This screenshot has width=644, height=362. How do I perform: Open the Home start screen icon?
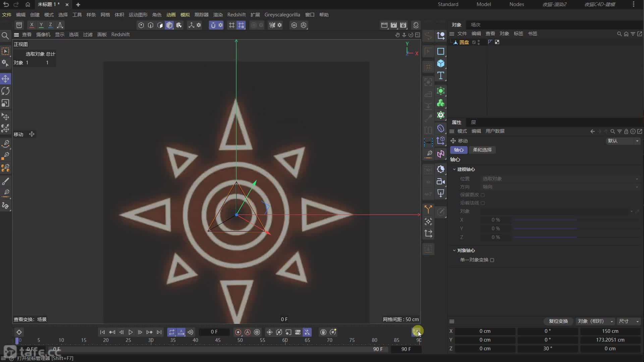28,5
